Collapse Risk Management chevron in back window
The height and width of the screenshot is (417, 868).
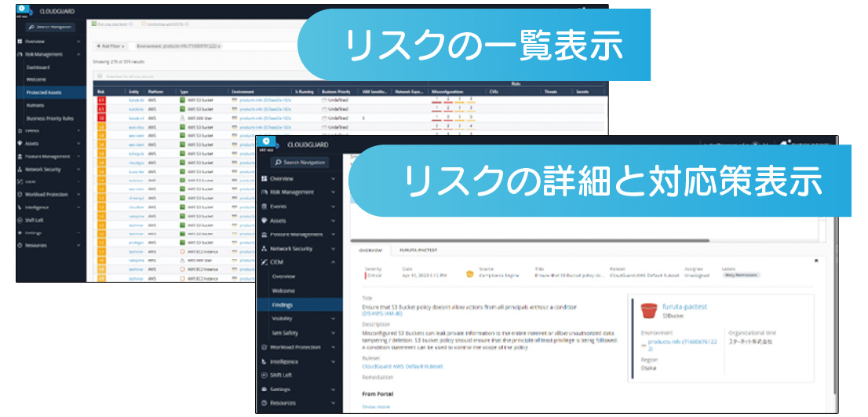78,54
